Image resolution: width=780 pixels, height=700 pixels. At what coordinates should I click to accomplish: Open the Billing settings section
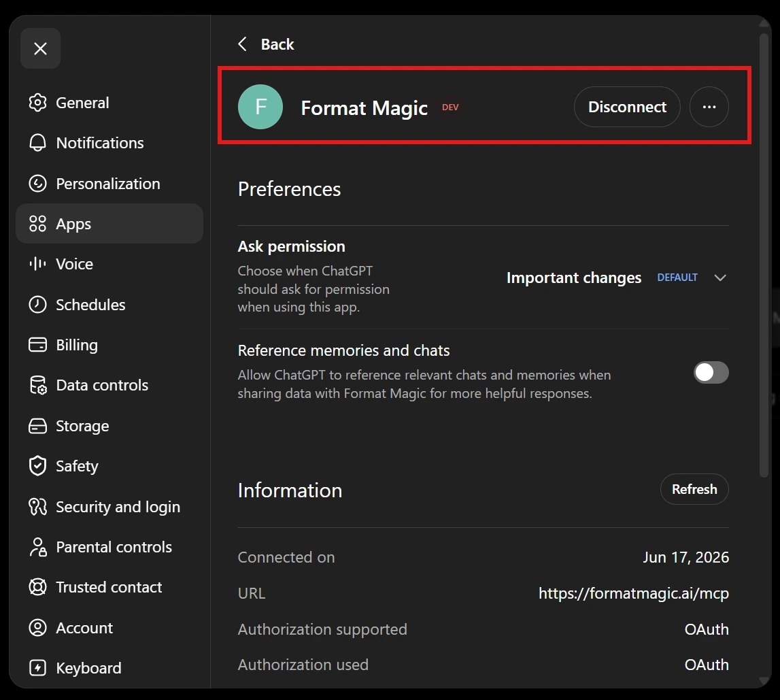pyautogui.click(x=109, y=345)
